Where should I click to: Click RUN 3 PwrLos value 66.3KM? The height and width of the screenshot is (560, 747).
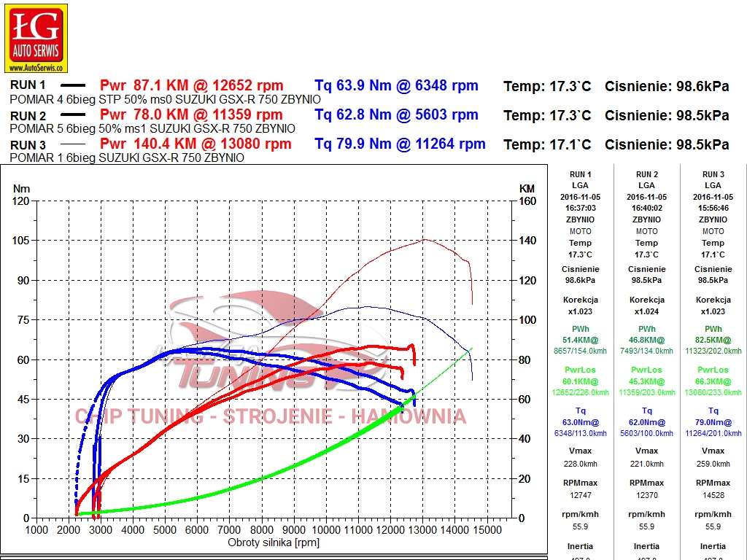pos(713,381)
